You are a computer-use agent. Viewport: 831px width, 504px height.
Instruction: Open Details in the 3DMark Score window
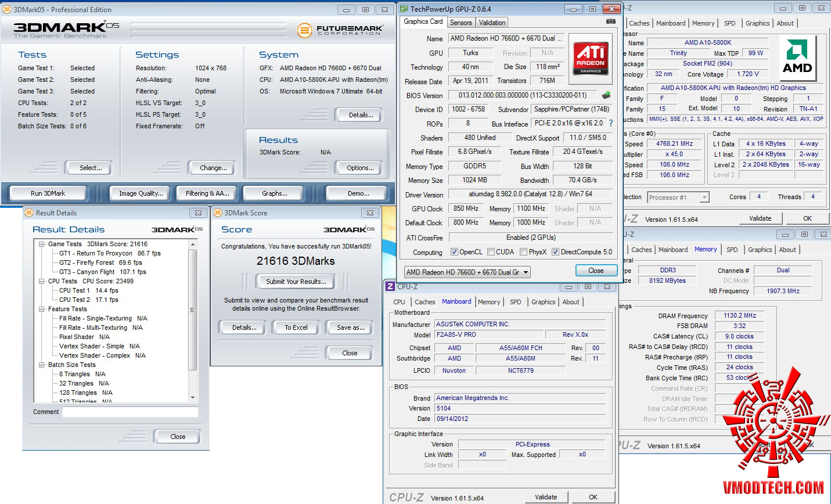tap(244, 327)
